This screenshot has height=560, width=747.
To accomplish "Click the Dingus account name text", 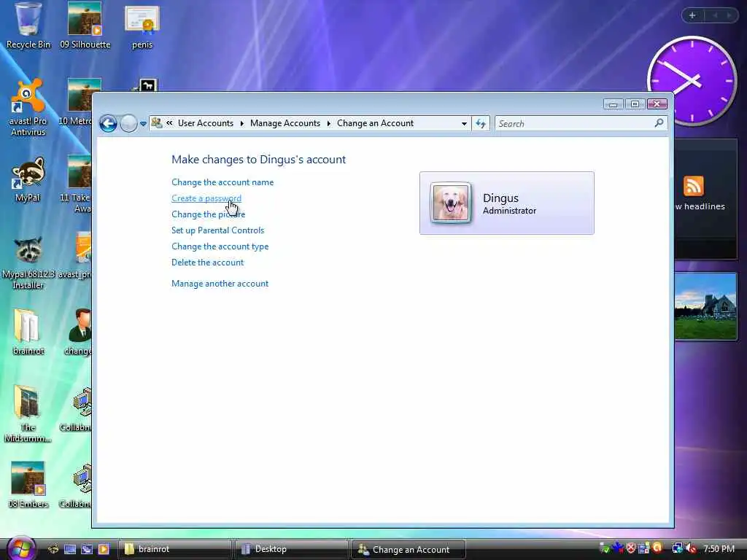I will tap(500, 198).
